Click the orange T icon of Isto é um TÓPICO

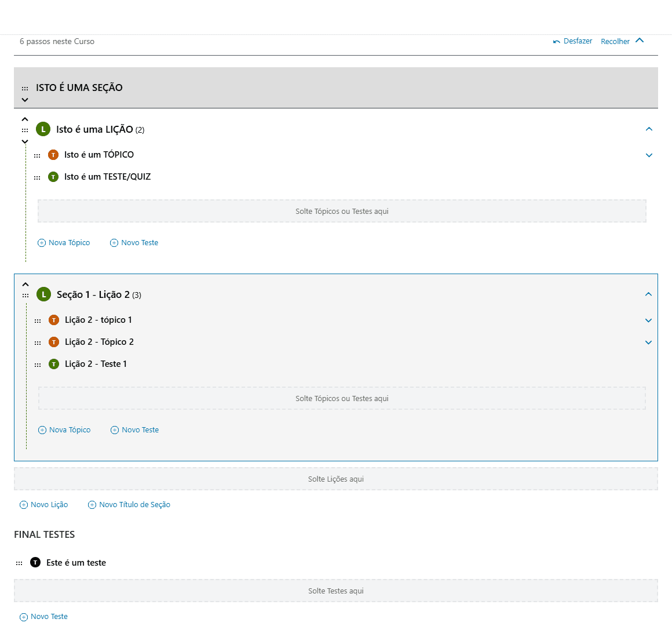click(53, 155)
